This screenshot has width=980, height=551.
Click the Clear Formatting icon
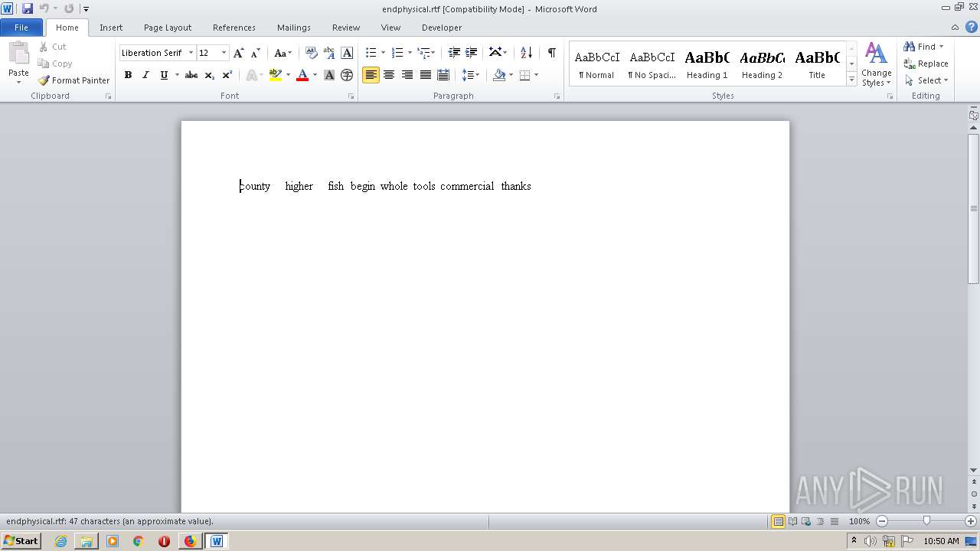(x=312, y=53)
